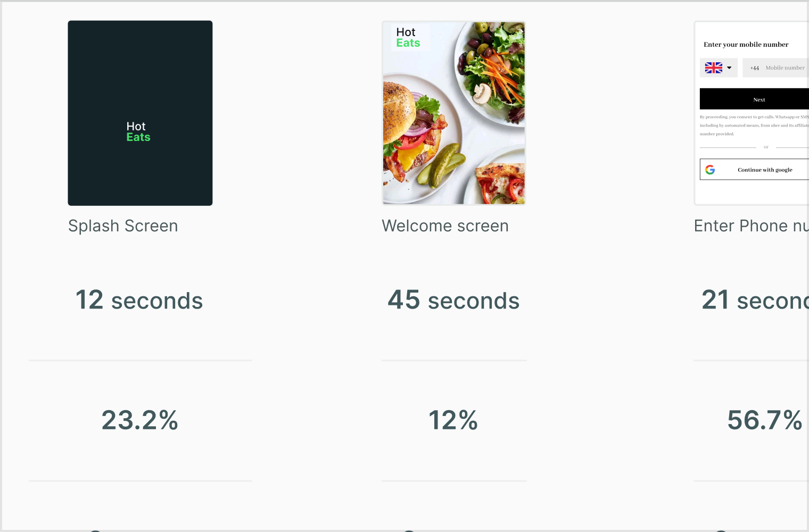Click the 21 seconds time metric

pos(755,300)
